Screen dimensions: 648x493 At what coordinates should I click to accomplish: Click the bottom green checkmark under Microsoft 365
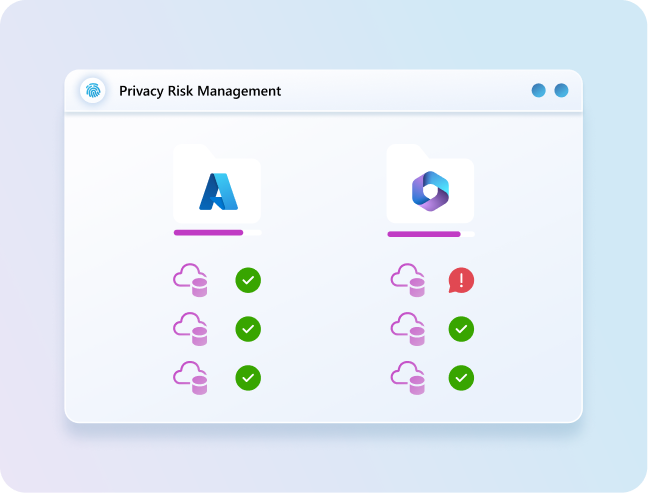pos(461,378)
